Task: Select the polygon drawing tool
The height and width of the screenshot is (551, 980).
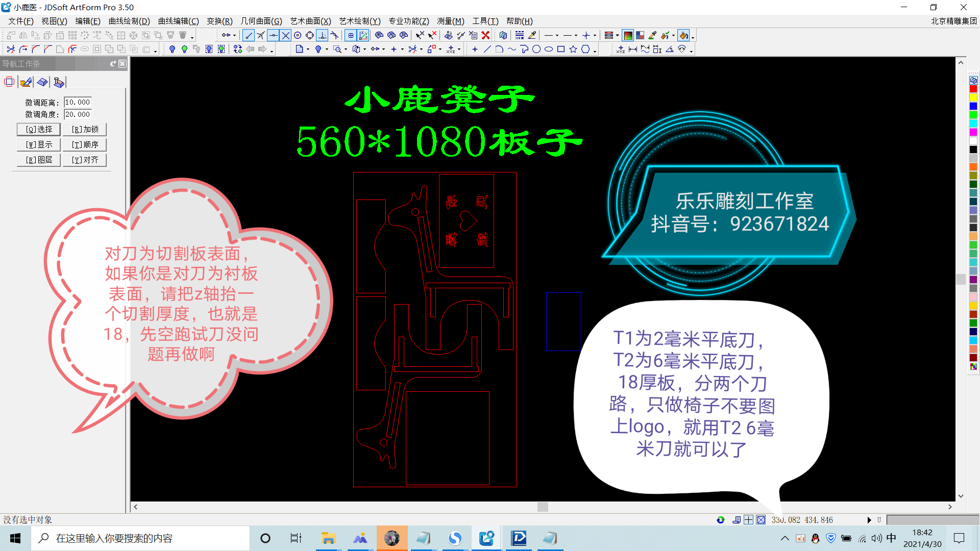Action: click(x=585, y=49)
